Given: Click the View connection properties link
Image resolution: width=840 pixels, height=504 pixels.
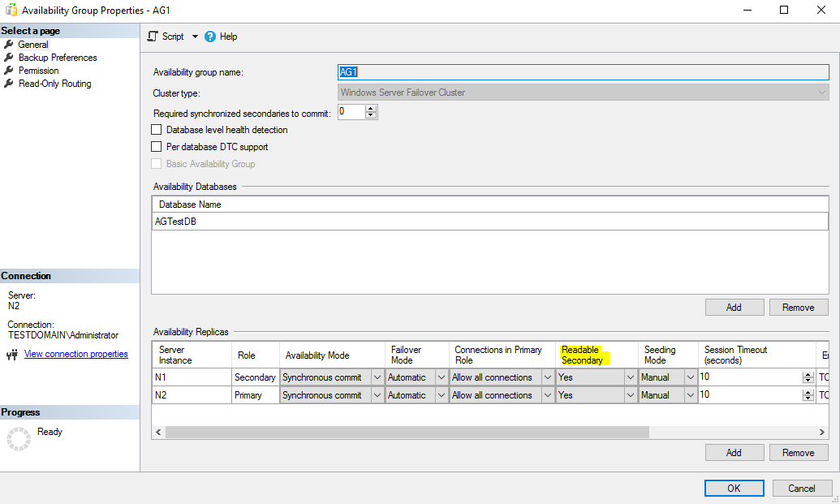Looking at the screenshot, I should click(x=75, y=353).
